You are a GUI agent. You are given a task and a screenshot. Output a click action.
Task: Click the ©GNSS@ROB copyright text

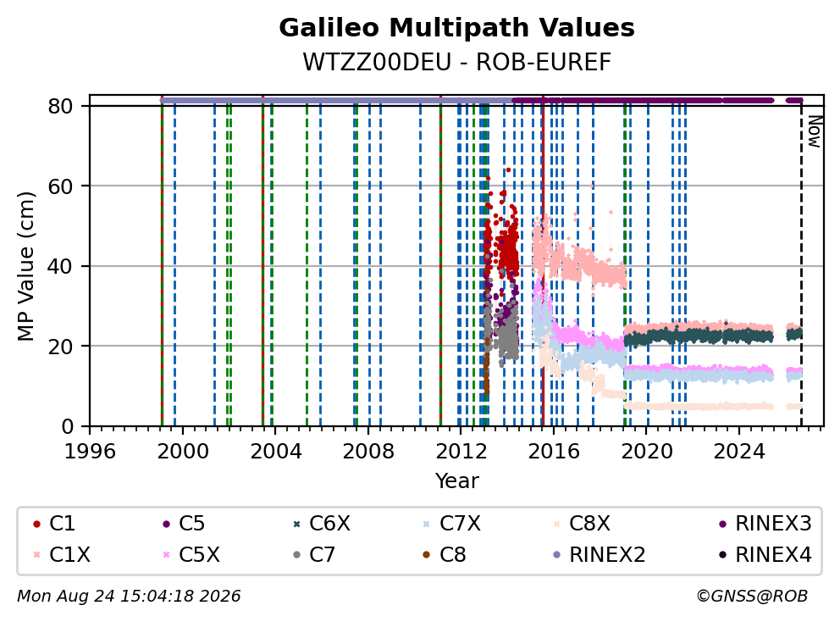(x=752, y=597)
